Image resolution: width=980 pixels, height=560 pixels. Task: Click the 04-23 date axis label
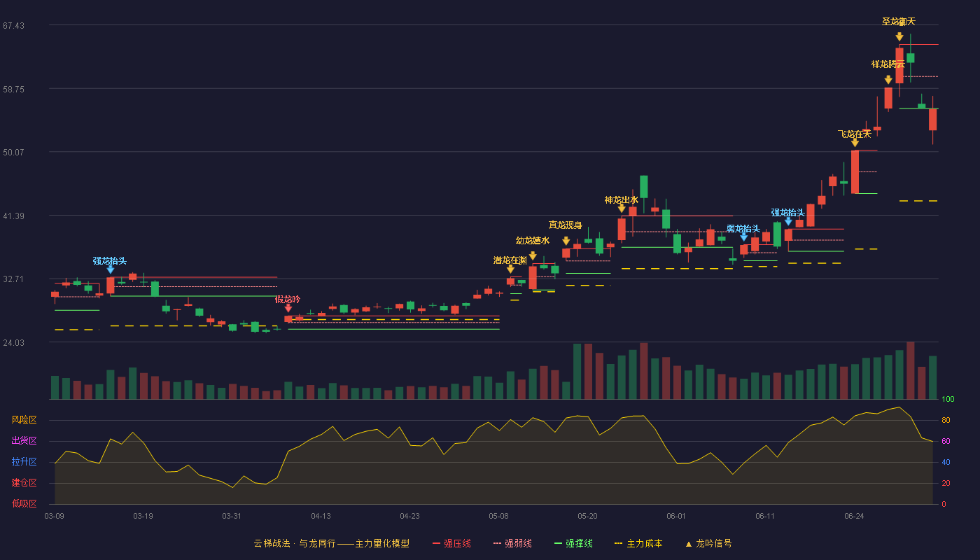[409, 516]
